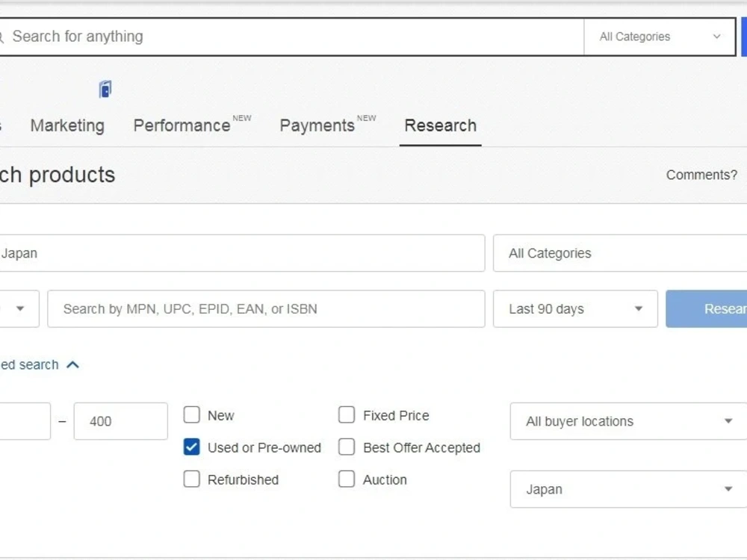Click the MPN, UPC, EPID search field

coord(267,308)
